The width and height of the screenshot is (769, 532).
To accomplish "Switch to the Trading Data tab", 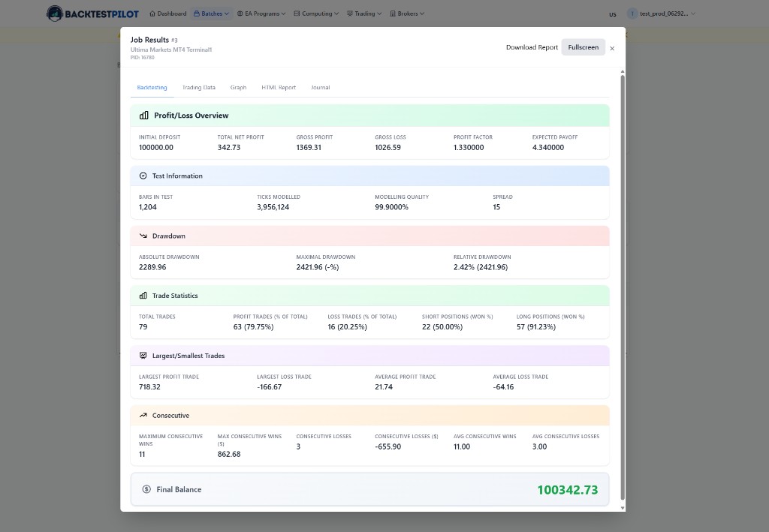I will tap(198, 88).
